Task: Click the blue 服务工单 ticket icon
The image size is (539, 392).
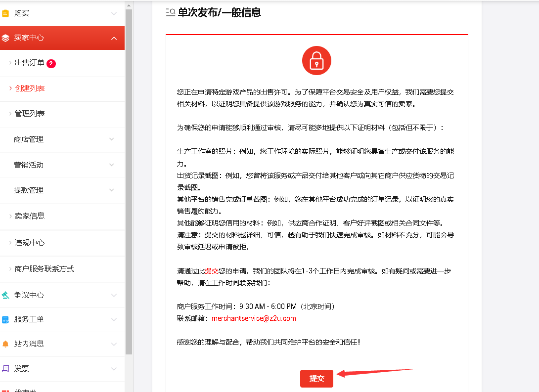Action: [x=5, y=319]
